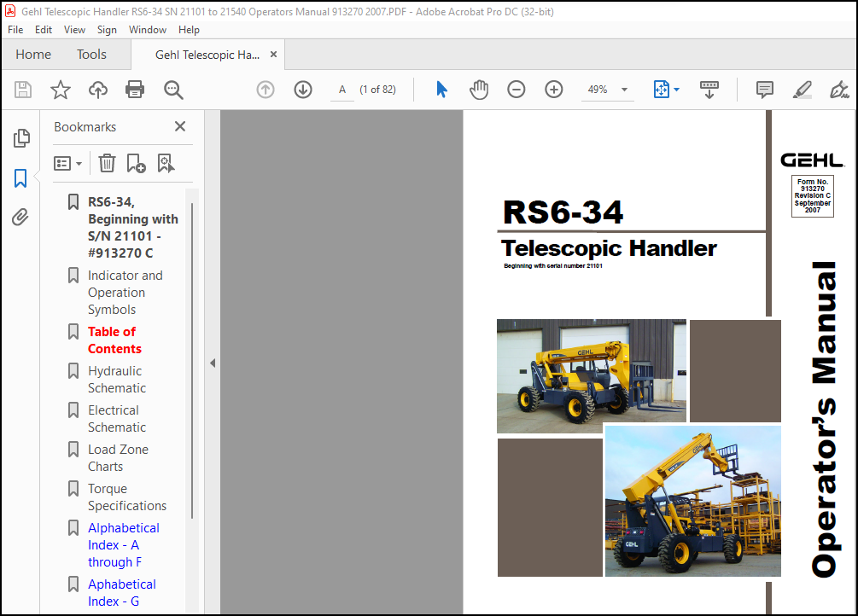This screenshot has width=858, height=616.
Task: Collapse the navigation pane arrow
Action: (213, 363)
